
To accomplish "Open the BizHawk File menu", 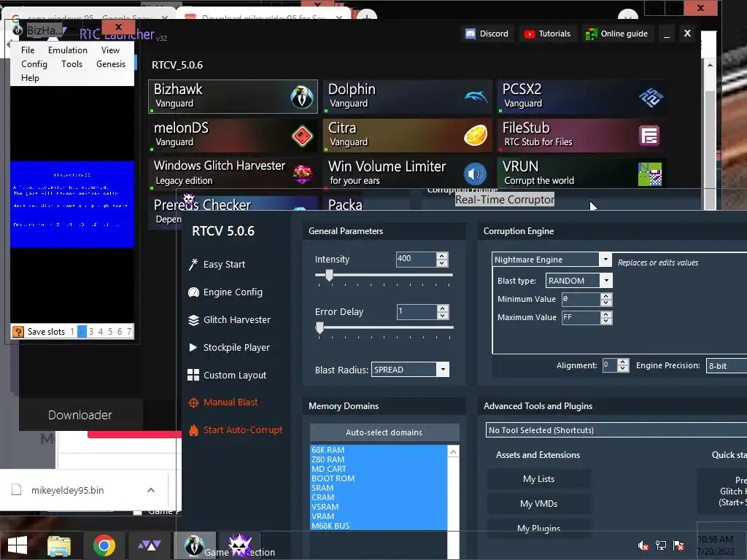I will pyautogui.click(x=28, y=50).
